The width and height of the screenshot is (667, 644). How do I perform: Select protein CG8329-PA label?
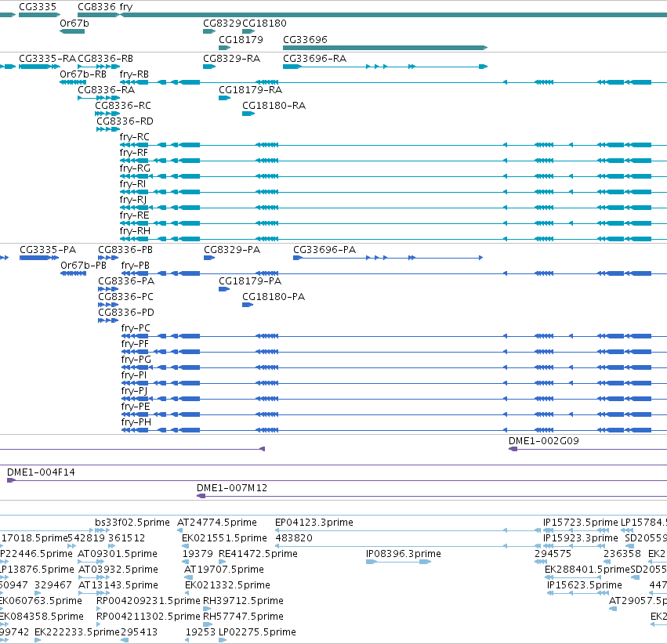click(x=232, y=249)
